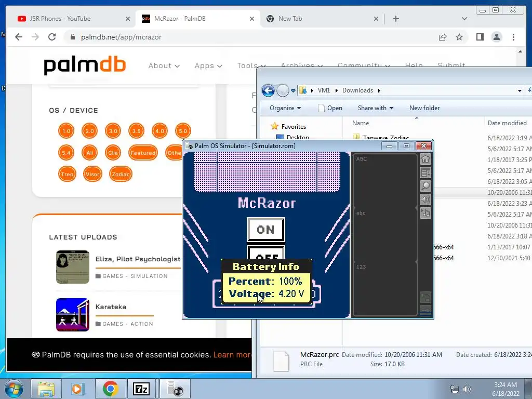Sort by the Date modified column header
532x399 pixels.
(507, 123)
